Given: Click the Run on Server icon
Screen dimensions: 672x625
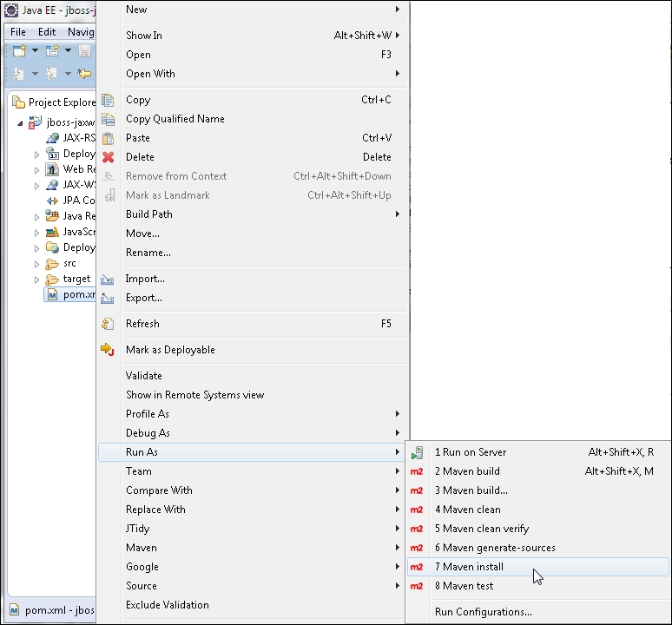Looking at the screenshot, I should 417,452.
